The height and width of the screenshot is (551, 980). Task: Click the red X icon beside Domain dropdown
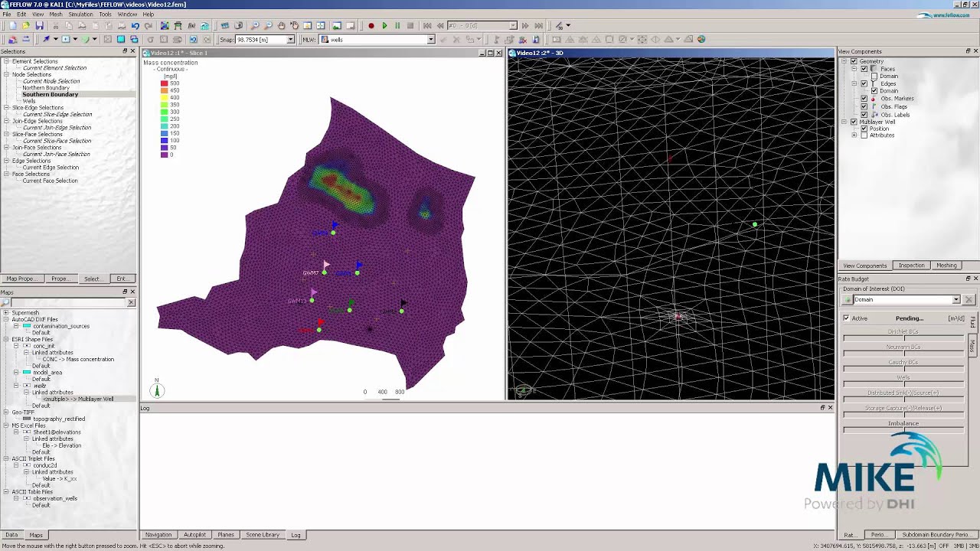click(969, 299)
